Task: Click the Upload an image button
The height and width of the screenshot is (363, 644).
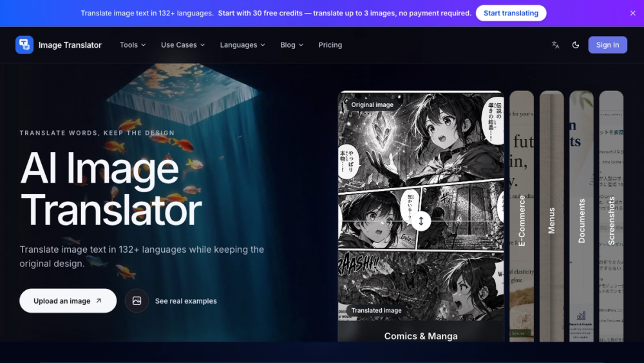Action: (68, 301)
